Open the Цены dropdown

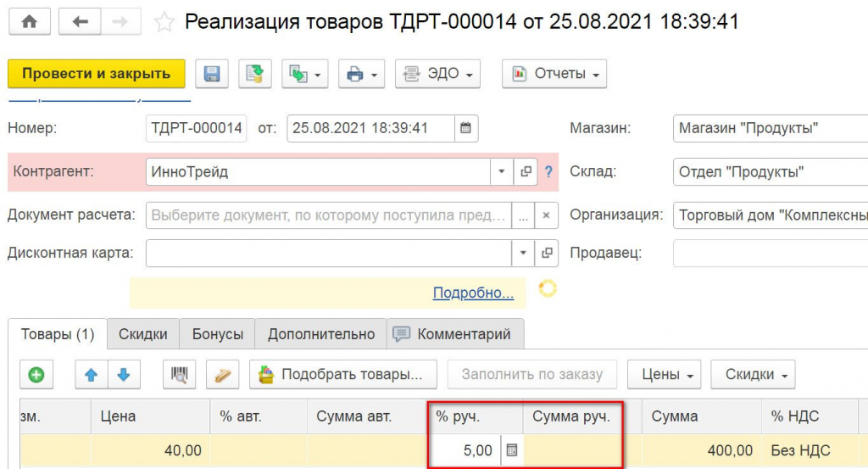click(665, 375)
